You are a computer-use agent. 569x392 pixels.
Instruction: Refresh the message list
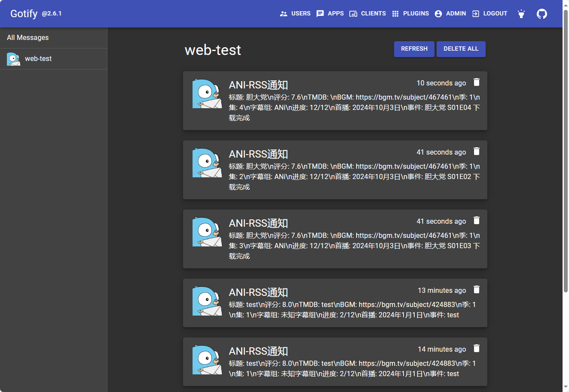point(414,49)
